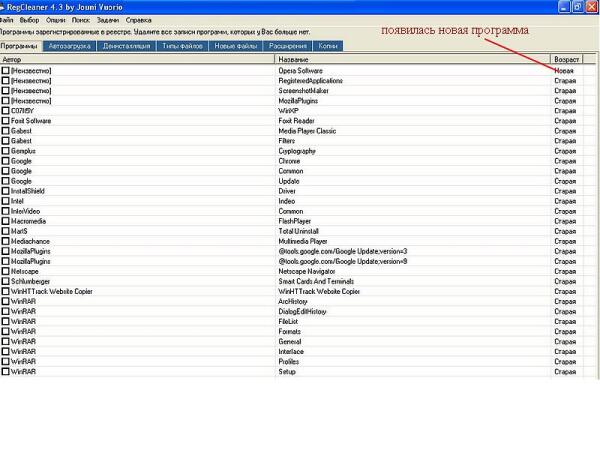Select checkbox for Google Chrome entry
This screenshot has height=450, width=600.
point(6,160)
